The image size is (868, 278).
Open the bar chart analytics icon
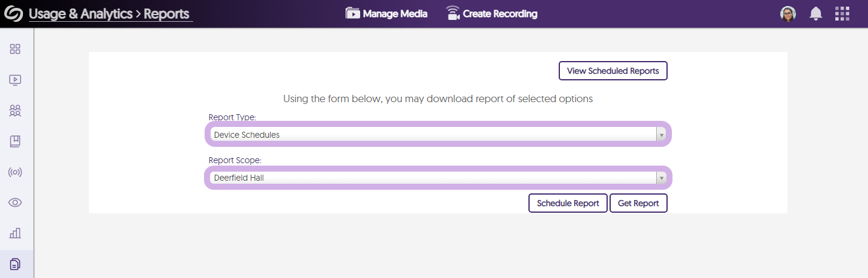[x=16, y=233]
